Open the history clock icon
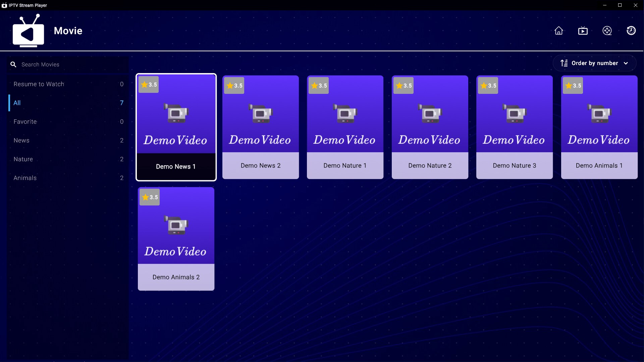The height and width of the screenshot is (362, 644). [631, 31]
